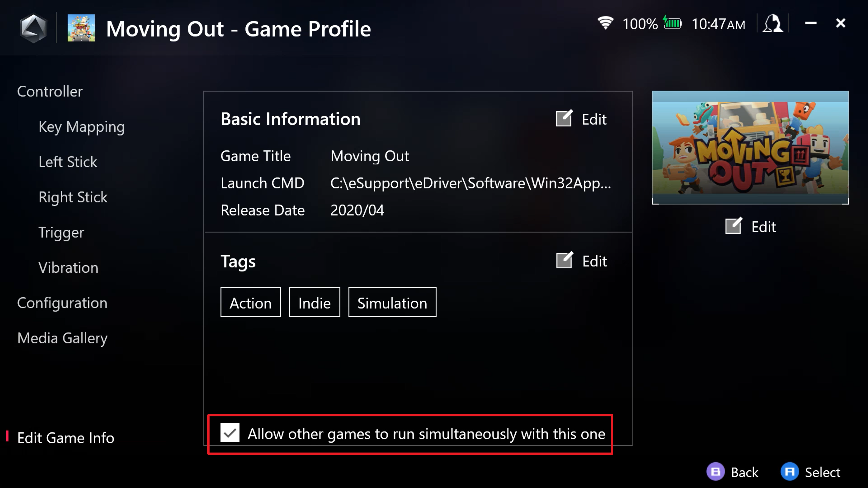
Task: Select the Configuration menu item
Action: pyautogui.click(x=62, y=303)
